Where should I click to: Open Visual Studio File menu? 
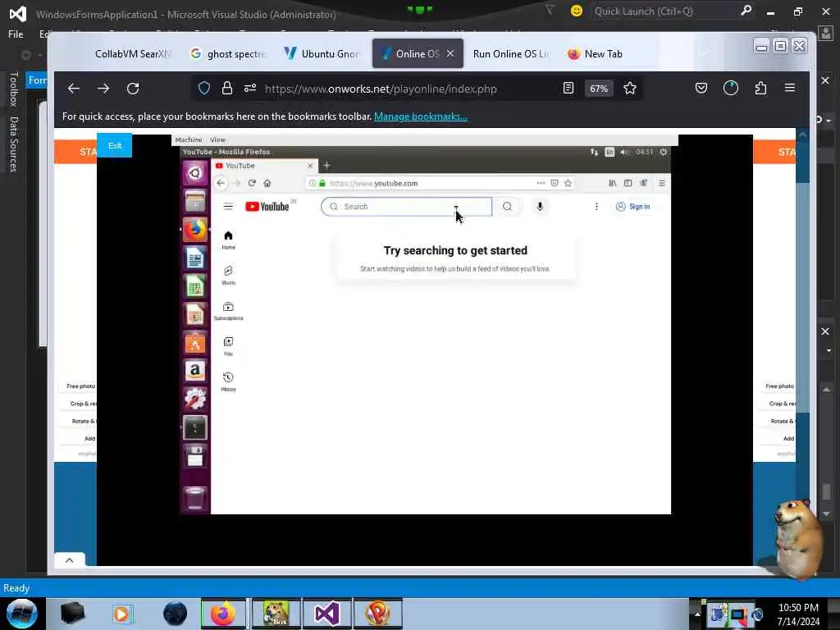[x=16, y=34]
